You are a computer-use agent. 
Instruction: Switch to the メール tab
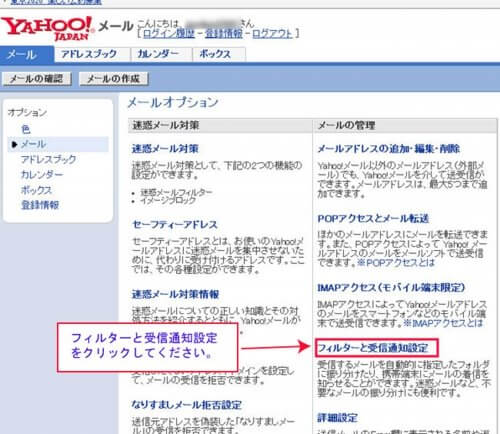[x=27, y=54]
